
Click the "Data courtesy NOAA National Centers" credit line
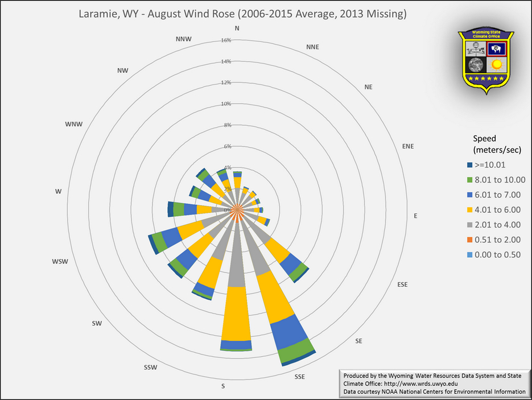(x=434, y=391)
